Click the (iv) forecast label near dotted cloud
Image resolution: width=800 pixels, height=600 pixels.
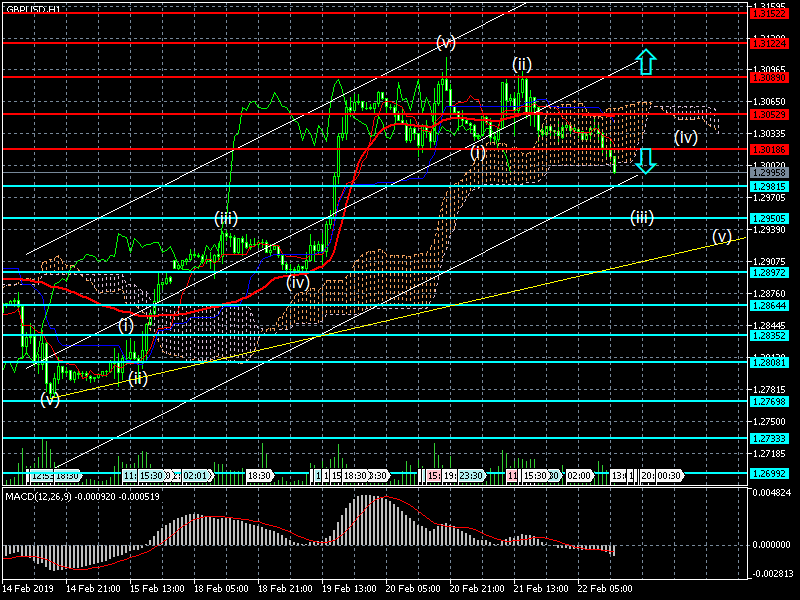[686, 137]
